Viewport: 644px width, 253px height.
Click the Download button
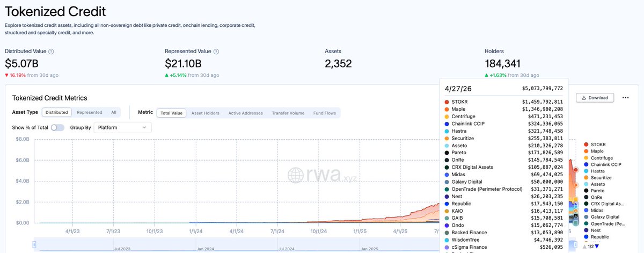pos(595,98)
